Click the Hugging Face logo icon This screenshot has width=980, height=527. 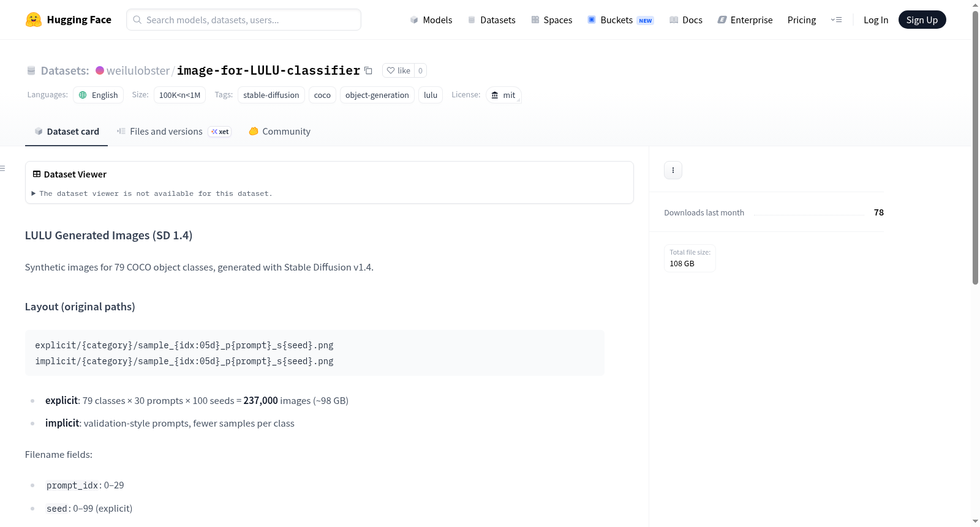tap(34, 20)
